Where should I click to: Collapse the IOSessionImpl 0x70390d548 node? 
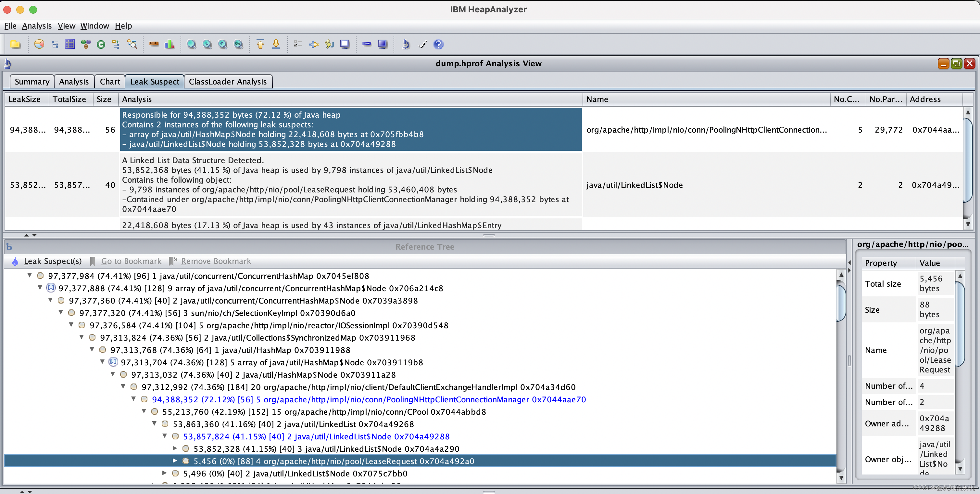(x=71, y=325)
